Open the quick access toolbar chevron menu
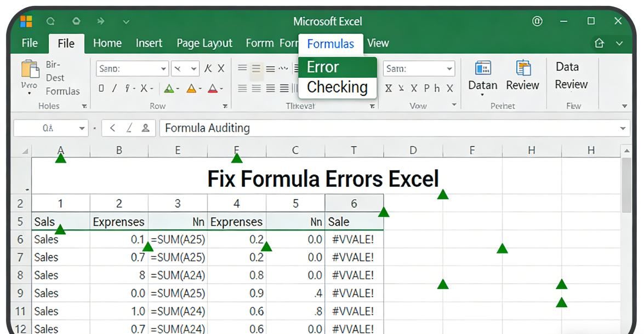 [x=126, y=21]
